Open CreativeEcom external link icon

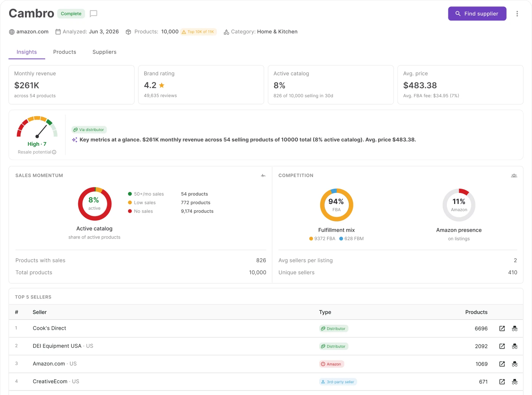click(502, 382)
